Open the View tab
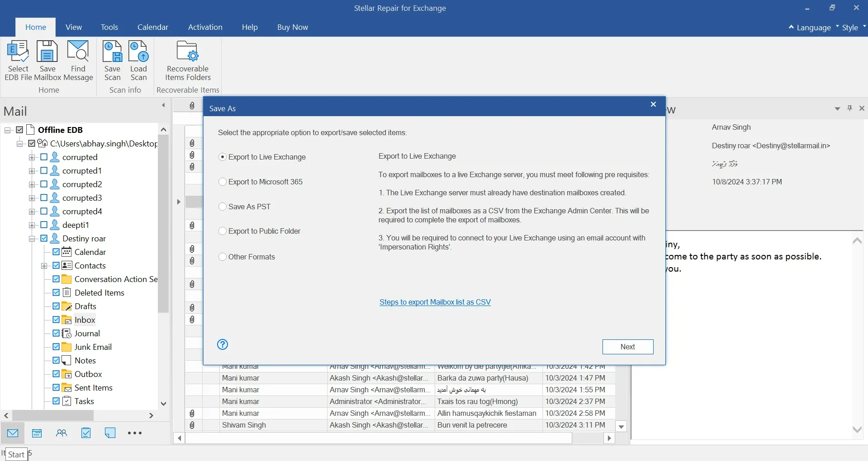Image resolution: width=868 pixels, height=461 pixels. pyautogui.click(x=74, y=27)
